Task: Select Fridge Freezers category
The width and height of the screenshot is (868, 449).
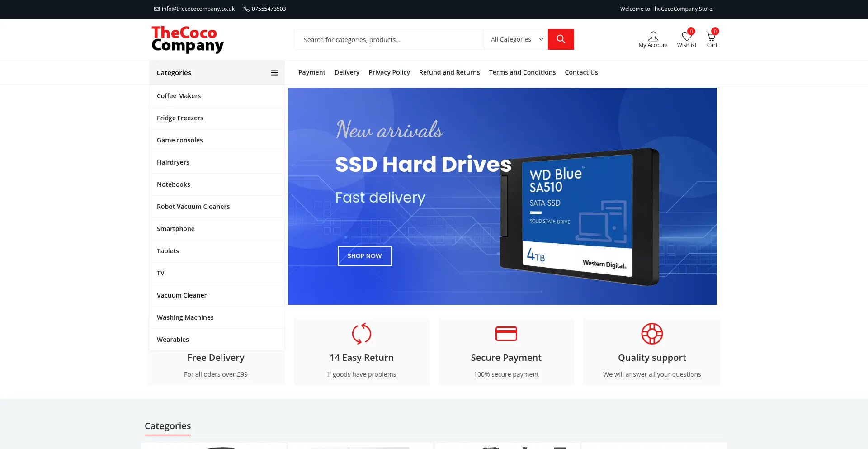Action: [x=217, y=118]
